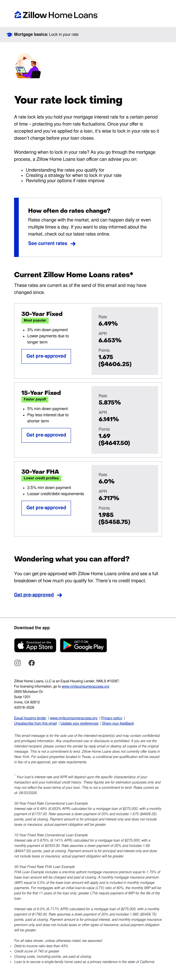
Task: Click the Zillow Home Loans logo
Action: 56,15
